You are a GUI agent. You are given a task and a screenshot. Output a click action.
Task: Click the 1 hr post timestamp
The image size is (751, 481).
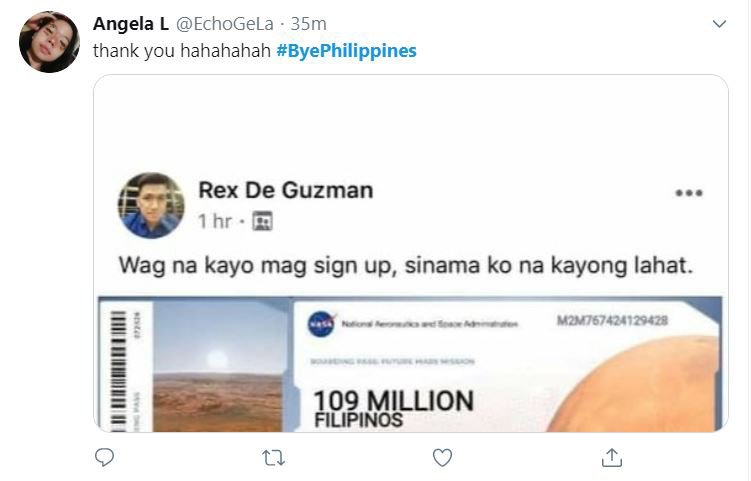click(x=215, y=221)
